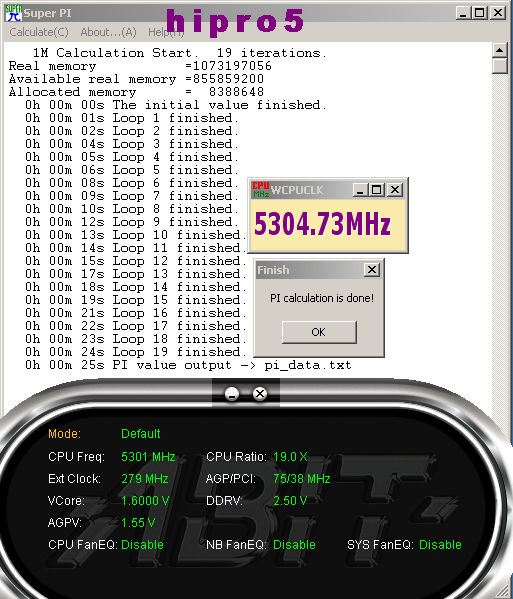Click the Mode value 'Default'
The height and width of the screenshot is (599, 513).
tap(141, 434)
